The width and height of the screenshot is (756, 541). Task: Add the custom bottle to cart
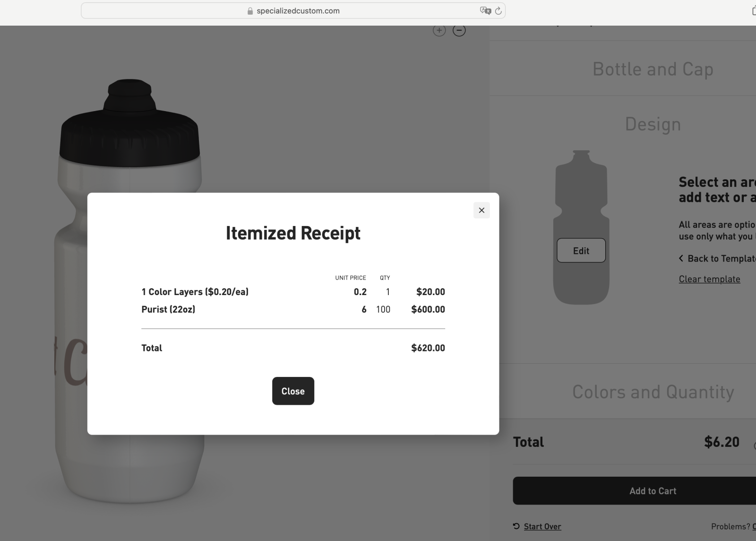pyautogui.click(x=653, y=491)
